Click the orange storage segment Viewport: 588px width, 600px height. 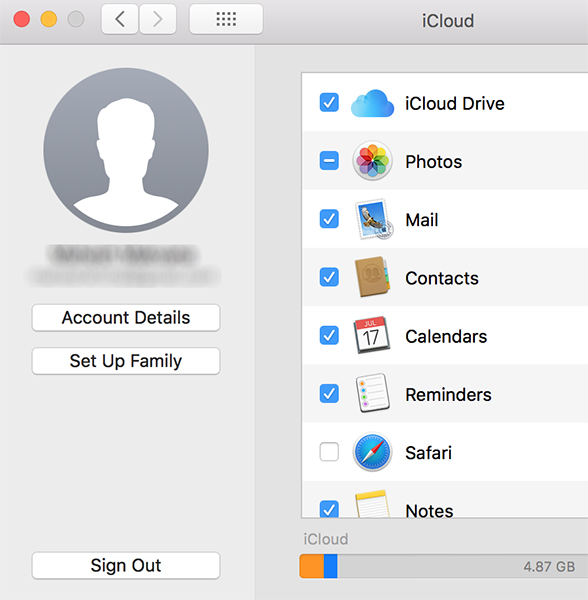coord(312,566)
